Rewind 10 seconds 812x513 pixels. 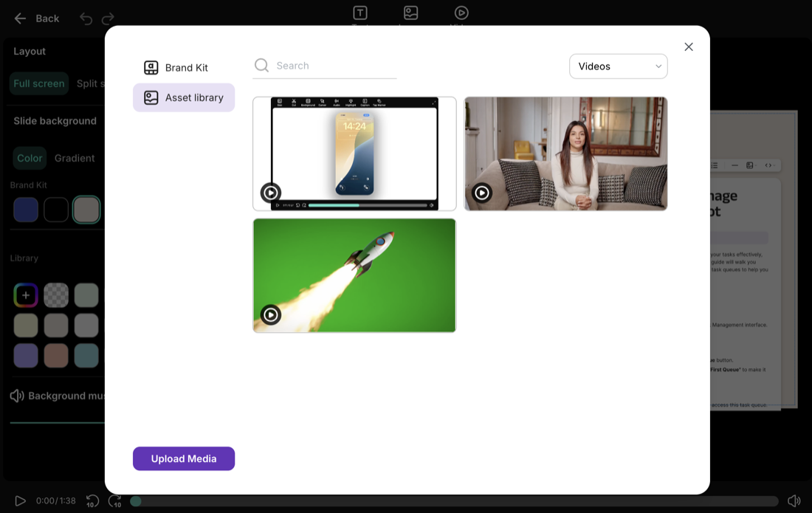[x=92, y=501]
